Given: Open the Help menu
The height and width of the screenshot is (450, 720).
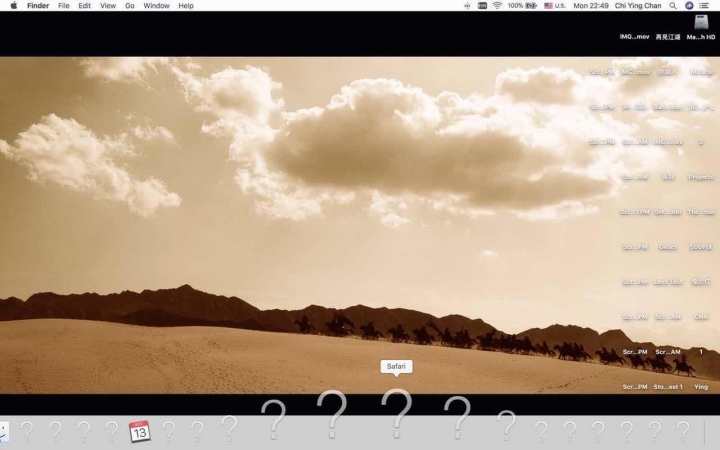Looking at the screenshot, I should point(186,6).
